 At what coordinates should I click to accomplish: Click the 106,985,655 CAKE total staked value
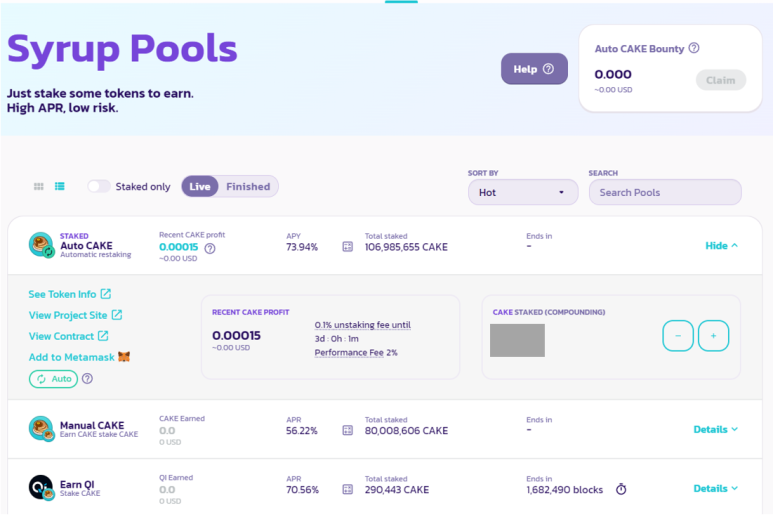tap(406, 247)
